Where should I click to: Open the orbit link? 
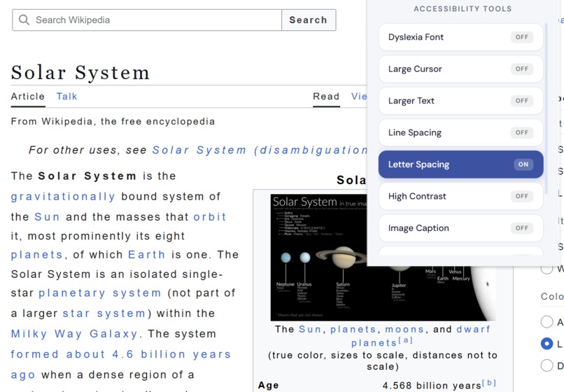click(x=210, y=217)
